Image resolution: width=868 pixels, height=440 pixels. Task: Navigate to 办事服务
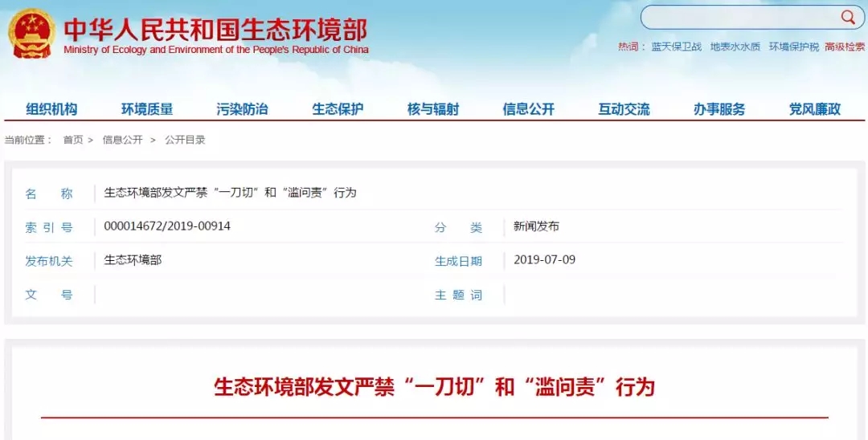719,109
